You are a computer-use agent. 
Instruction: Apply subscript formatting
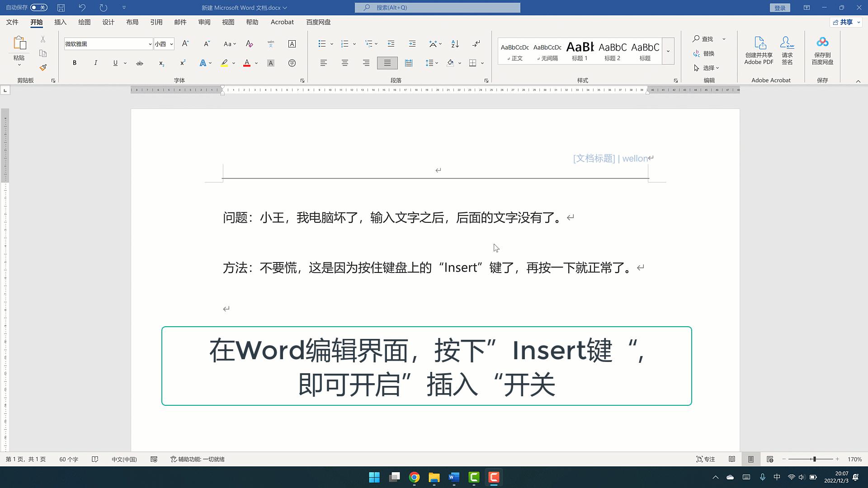(x=161, y=64)
